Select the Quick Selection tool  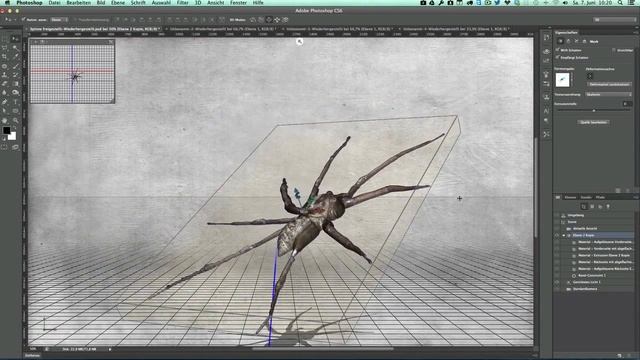[x=15, y=47]
